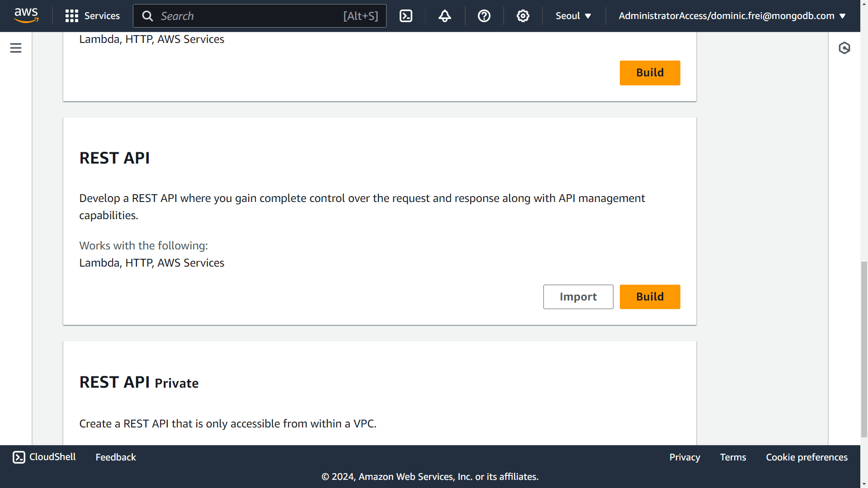Build the REST API
The width and height of the screenshot is (868, 488).
click(650, 296)
